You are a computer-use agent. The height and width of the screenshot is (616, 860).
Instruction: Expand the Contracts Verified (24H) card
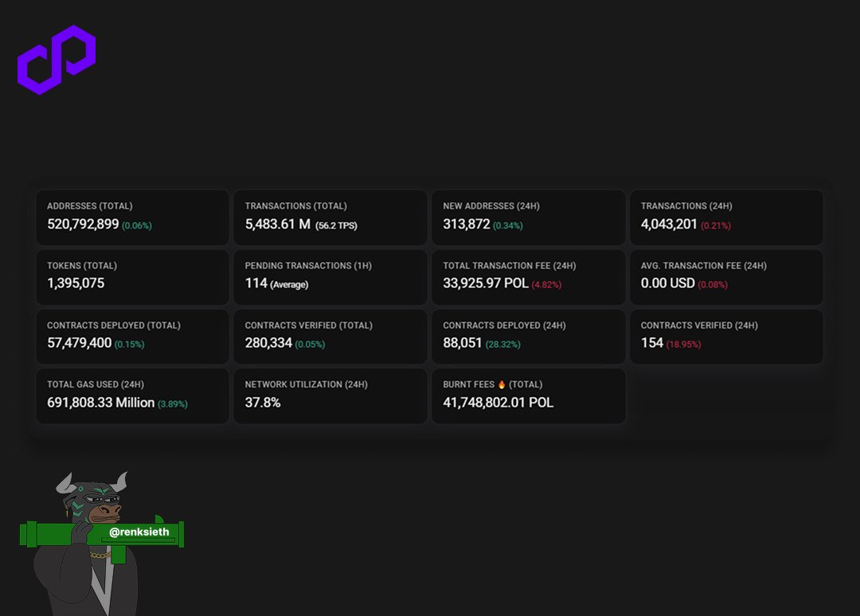pyautogui.click(x=726, y=336)
